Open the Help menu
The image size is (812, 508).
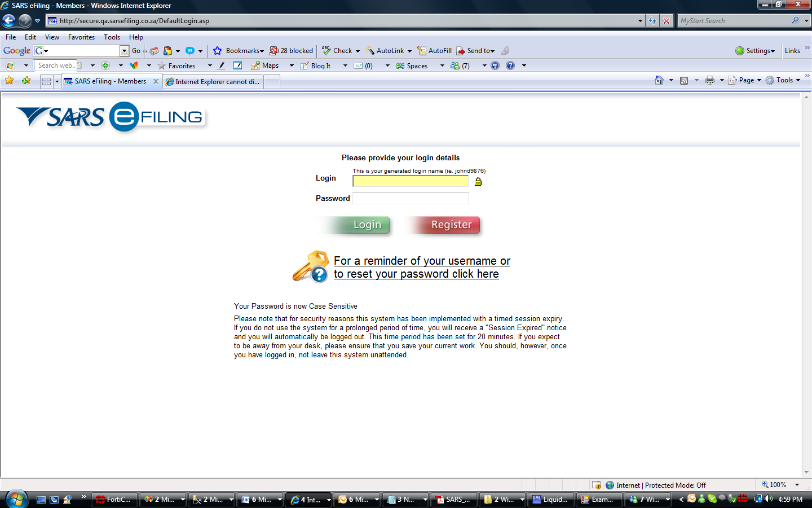[x=136, y=37]
